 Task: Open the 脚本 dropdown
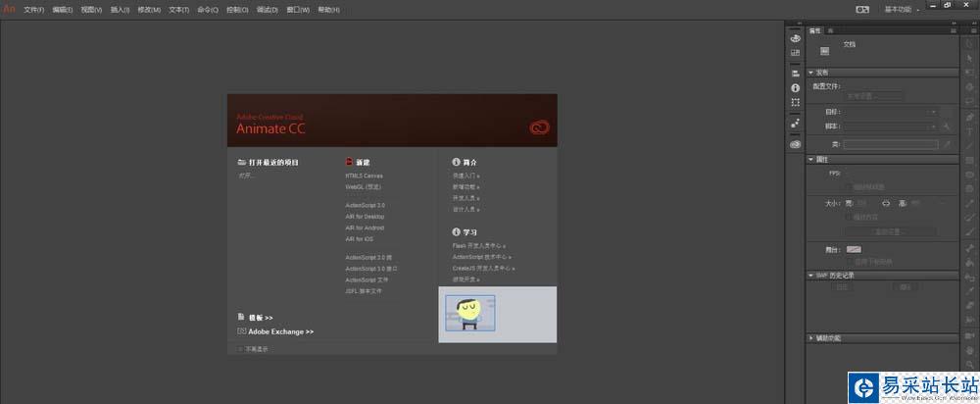[x=891, y=126]
